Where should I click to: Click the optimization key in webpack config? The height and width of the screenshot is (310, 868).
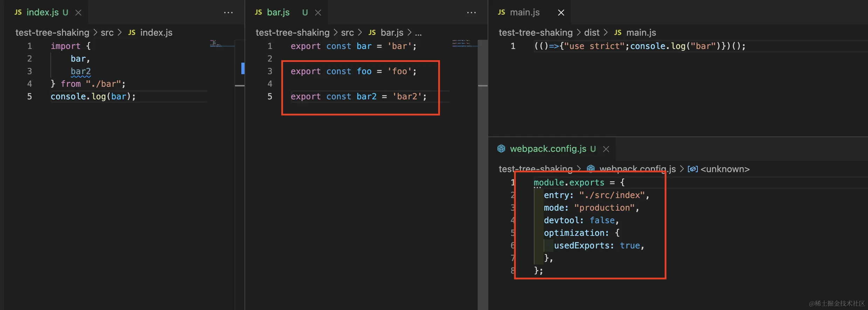pyautogui.click(x=574, y=233)
